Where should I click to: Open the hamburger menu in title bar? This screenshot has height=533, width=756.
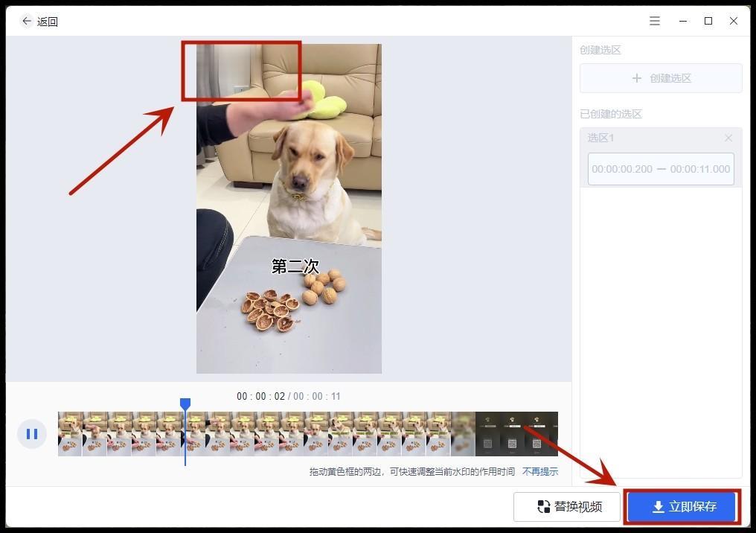pyautogui.click(x=655, y=21)
